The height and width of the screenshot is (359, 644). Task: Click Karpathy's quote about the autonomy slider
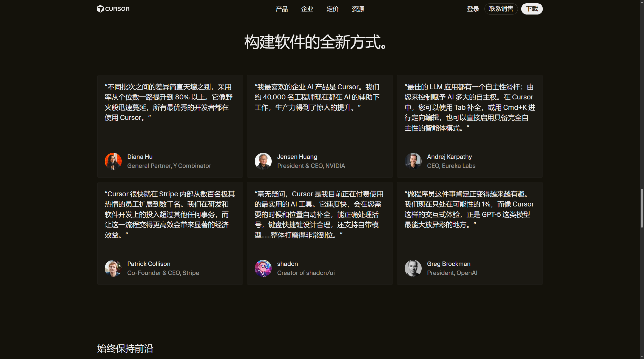470,107
